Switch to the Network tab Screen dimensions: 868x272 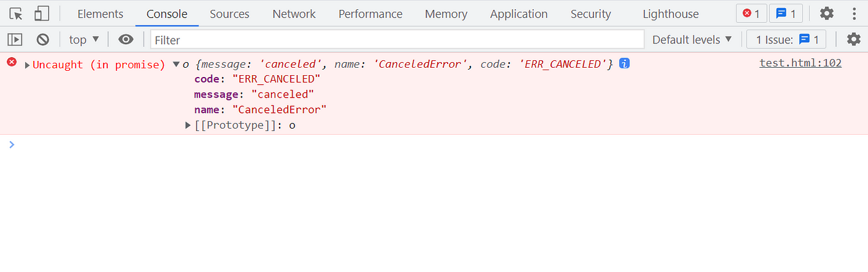[x=294, y=14]
